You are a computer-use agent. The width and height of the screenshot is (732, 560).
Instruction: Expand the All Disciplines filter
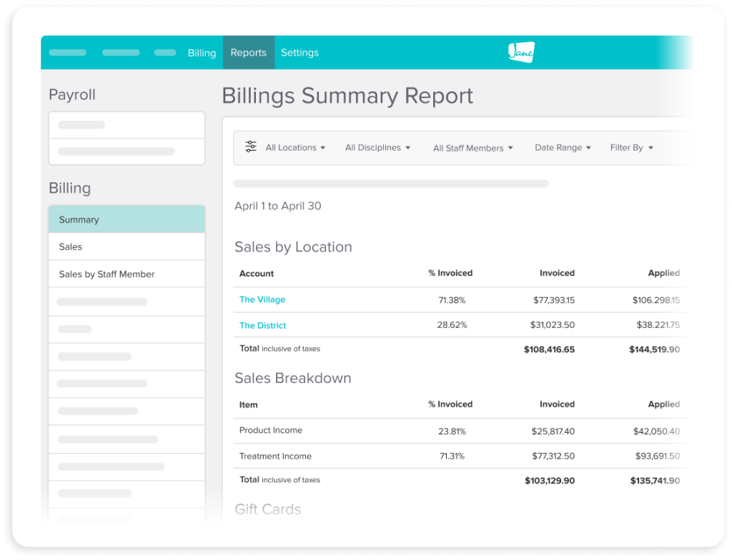(x=377, y=148)
